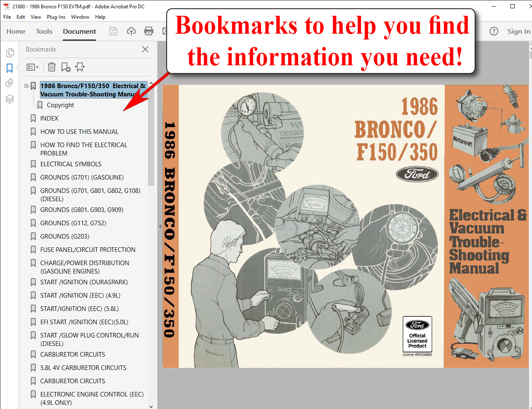Collapse the navigation pane with divider arrow
Image resolution: width=532 pixels, height=409 pixels.
(x=160, y=227)
